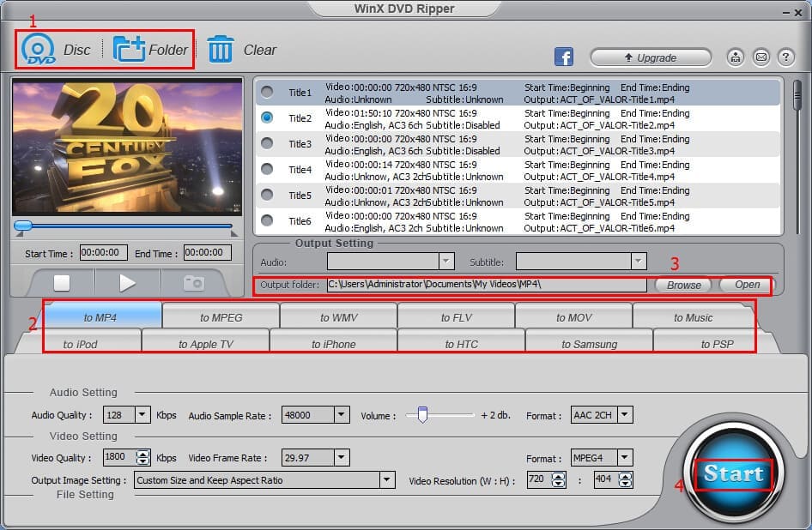Stop preview playback with the stop button
The height and width of the screenshot is (530, 812).
pos(62,283)
